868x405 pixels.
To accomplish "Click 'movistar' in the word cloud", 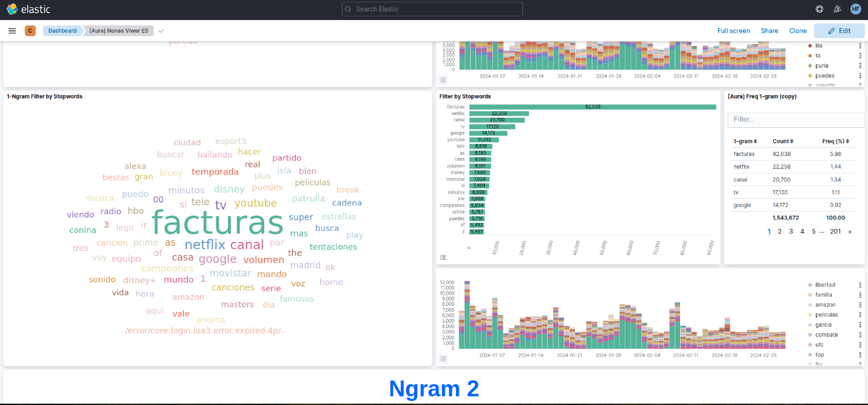I will click(x=230, y=273).
